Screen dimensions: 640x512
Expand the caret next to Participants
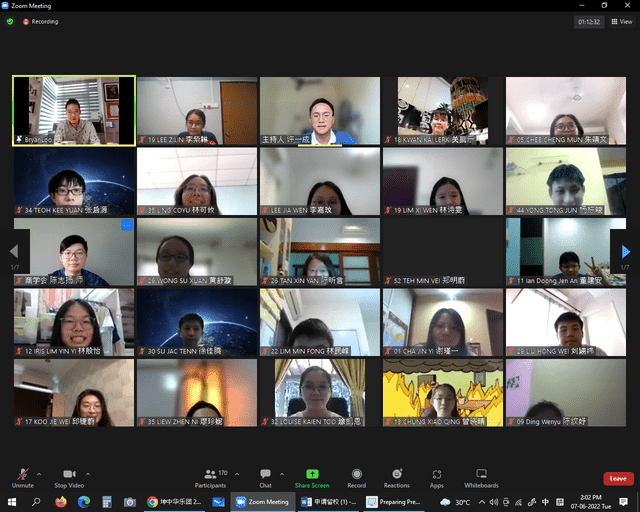tap(237, 474)
